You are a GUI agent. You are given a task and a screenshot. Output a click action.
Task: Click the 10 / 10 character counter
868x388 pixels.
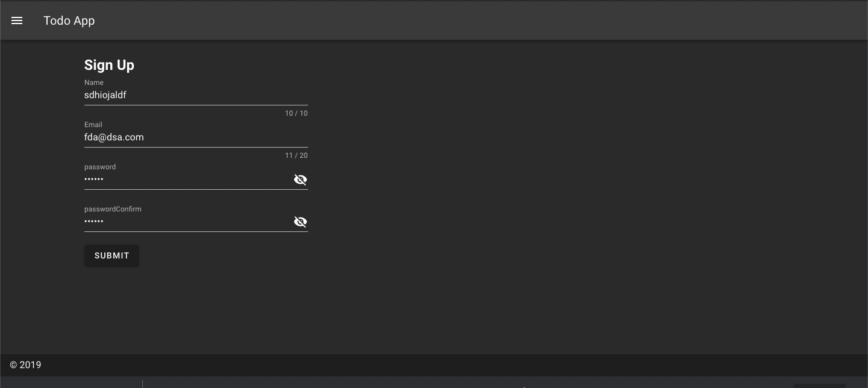296,113
